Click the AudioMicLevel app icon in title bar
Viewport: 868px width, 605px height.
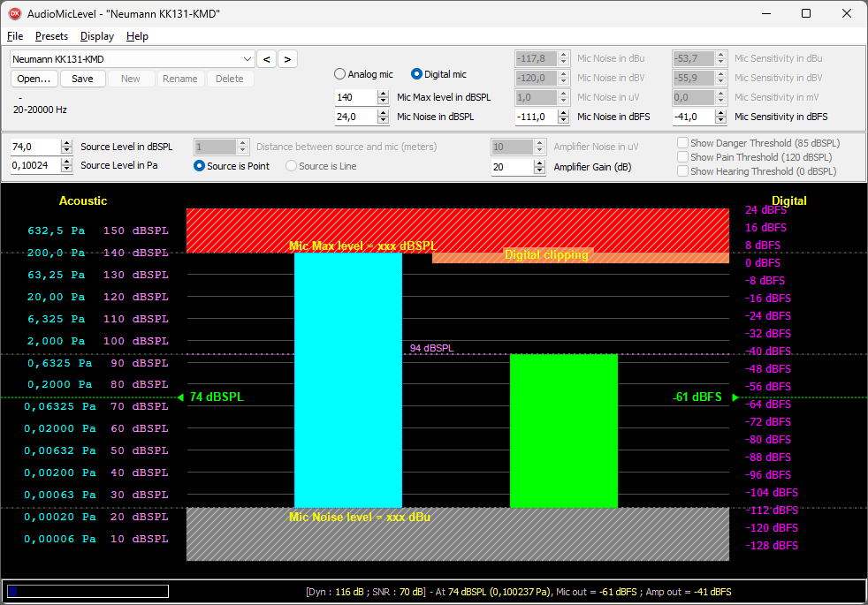point(14,13)
